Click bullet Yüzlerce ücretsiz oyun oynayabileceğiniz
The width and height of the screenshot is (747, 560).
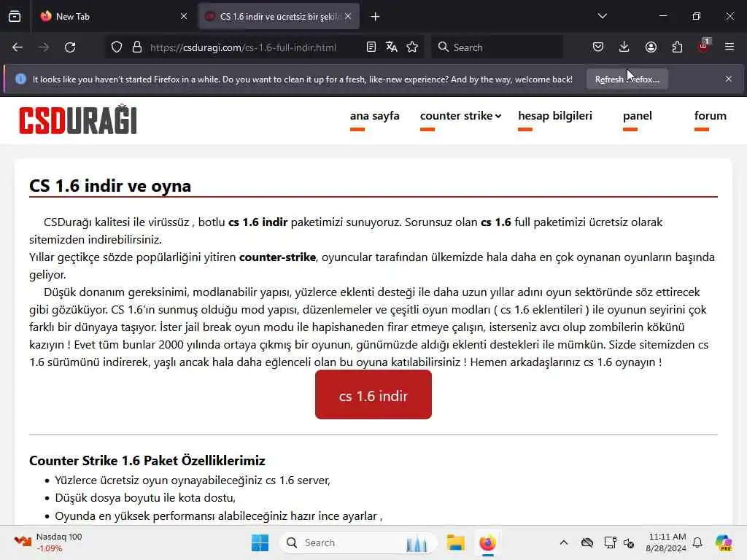[x=193, y=480]
